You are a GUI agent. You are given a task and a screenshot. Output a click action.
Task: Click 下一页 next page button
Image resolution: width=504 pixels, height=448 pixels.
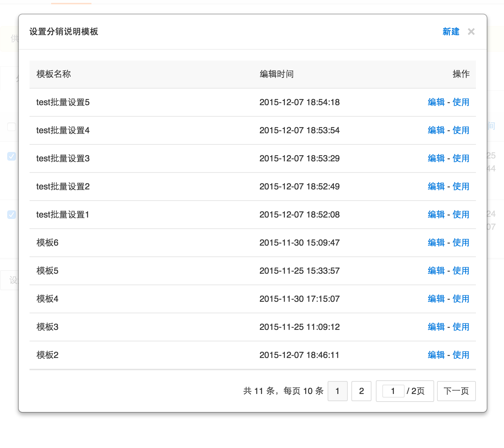click(456, 391)
